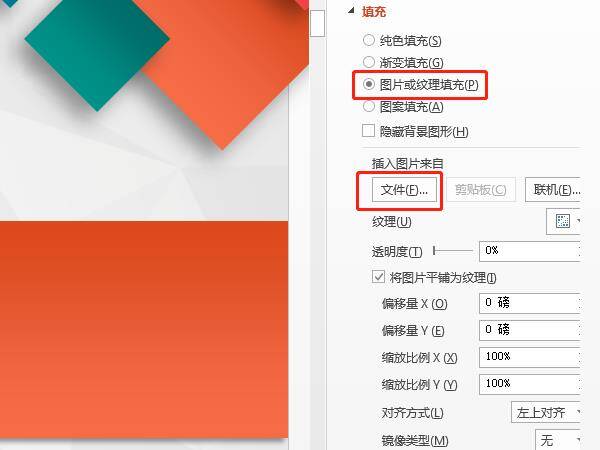The image size is (600, 450).
Task: Click the 文件(F)... button
Action: pos(404,189)
